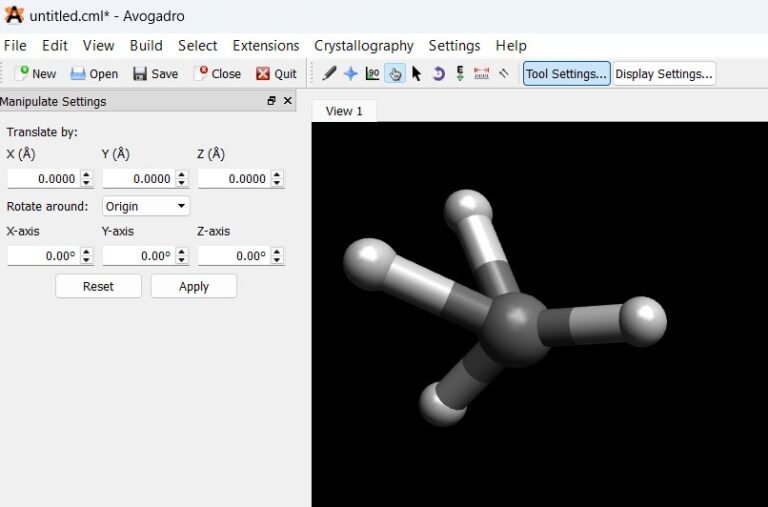Decrease the Z-axis rotation with down arrow

[277, 260]
